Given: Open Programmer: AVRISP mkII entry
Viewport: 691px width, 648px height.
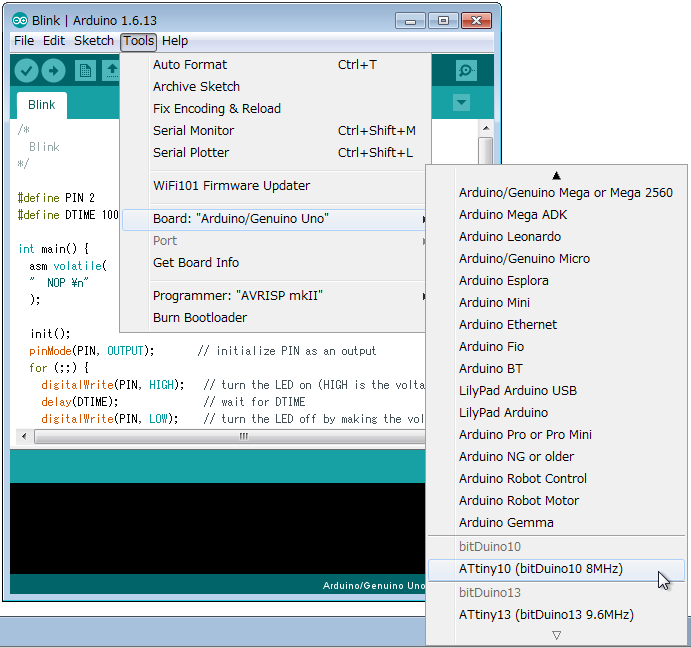Looking at the screenshot, I should [x=274, y=296].
